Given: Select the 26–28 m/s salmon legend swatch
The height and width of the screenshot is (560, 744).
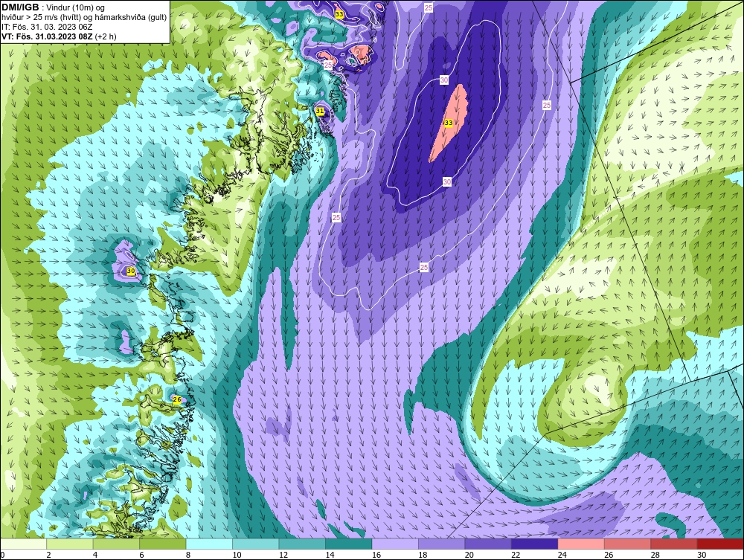Looking at the screenshot, I should (628, 544).
